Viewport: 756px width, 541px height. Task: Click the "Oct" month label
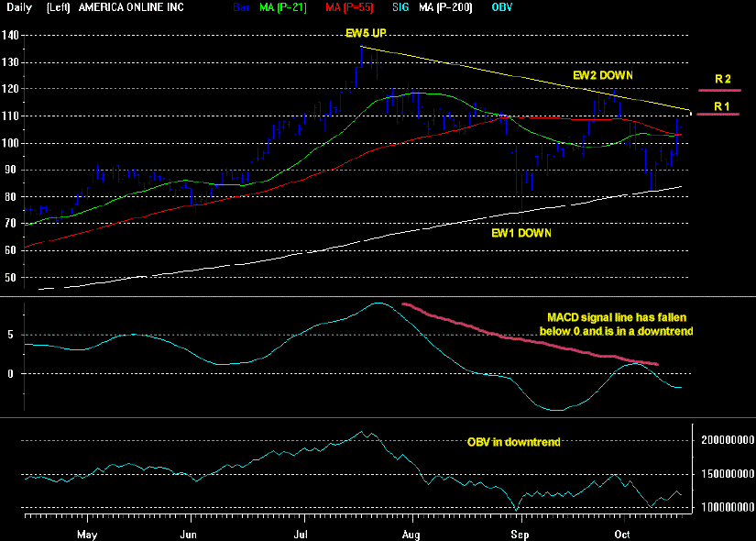pyautogui.click(x=622, y=535)
